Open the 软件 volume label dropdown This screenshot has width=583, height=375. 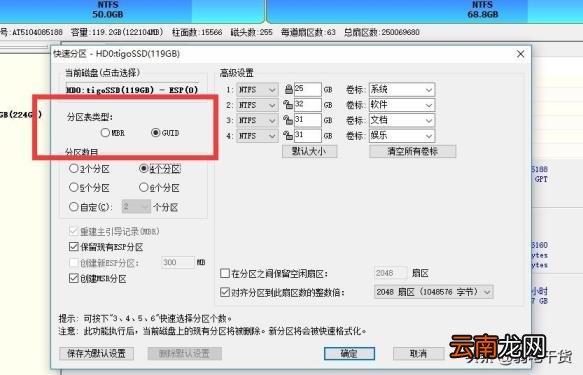pos(402,105)
